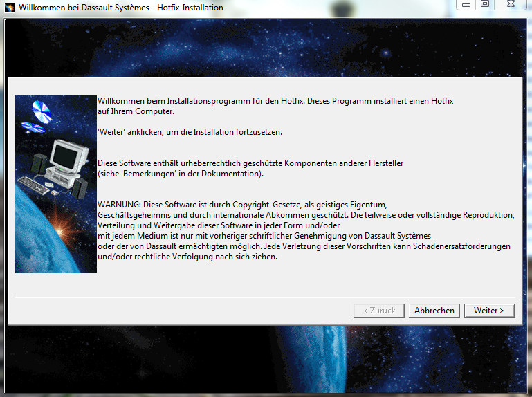
Task: Close the Hotfix-Installation window
Action: pyautogui.click(x=511, y=4)
